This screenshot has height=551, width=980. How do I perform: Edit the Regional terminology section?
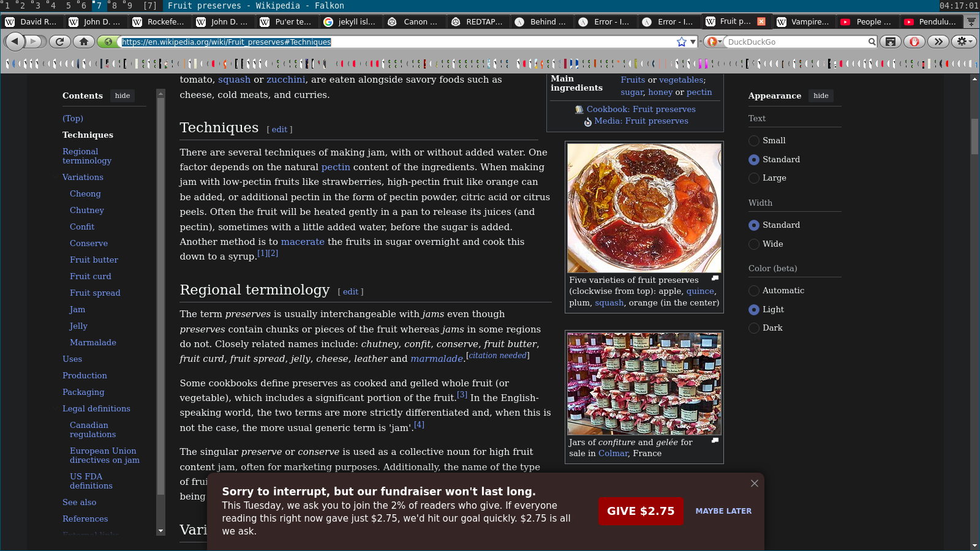pyautogui.click(x=350, y=292)
